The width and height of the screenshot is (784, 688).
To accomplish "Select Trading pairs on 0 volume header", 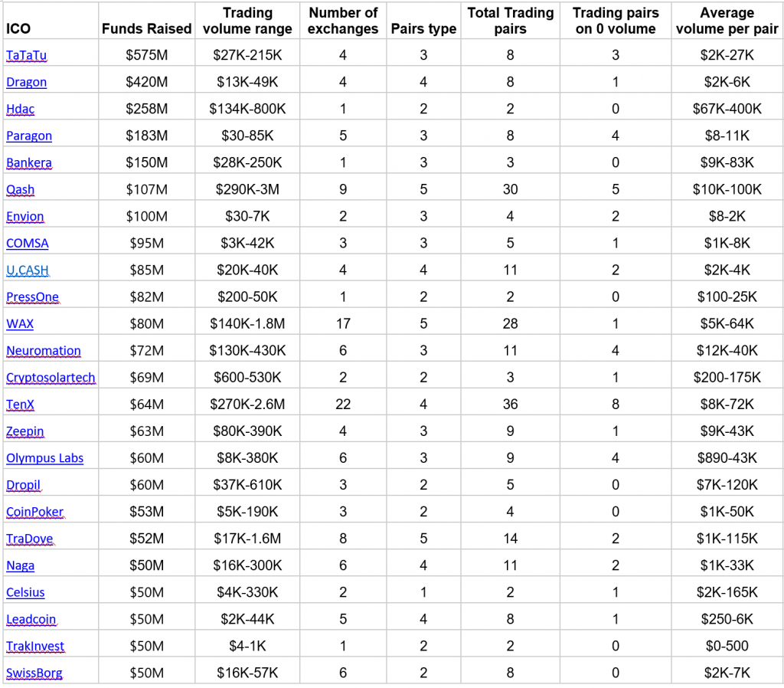I will tap(616, 21).
